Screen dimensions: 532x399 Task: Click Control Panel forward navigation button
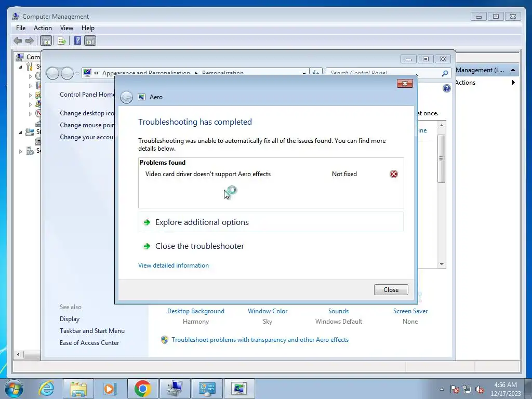click(x=67, y=73)
